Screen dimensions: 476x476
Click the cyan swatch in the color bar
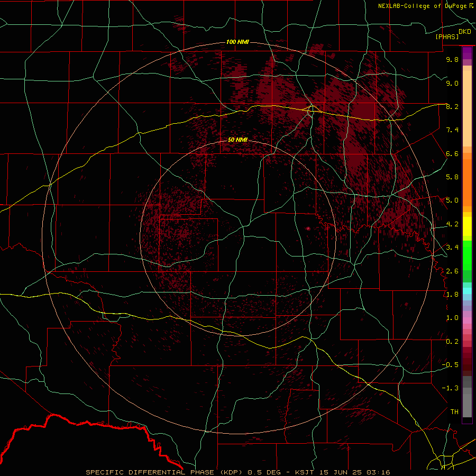[x=467, y=291]
